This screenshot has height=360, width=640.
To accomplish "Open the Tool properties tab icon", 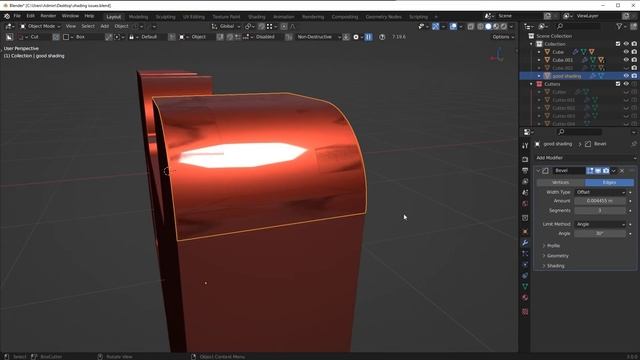I will tap(525, 146).
